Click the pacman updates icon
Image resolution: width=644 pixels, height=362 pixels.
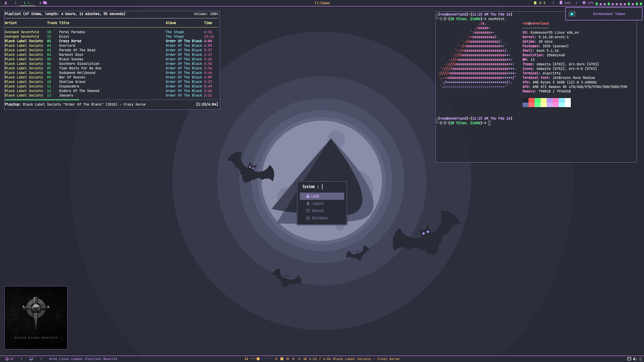coord(535,3)
